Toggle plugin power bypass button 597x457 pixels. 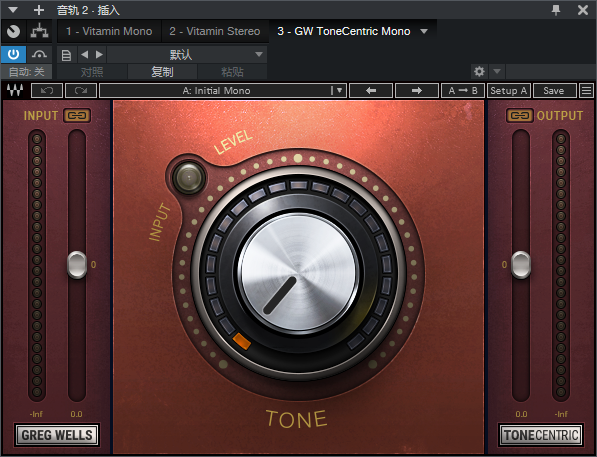click(x=13, y=54)
